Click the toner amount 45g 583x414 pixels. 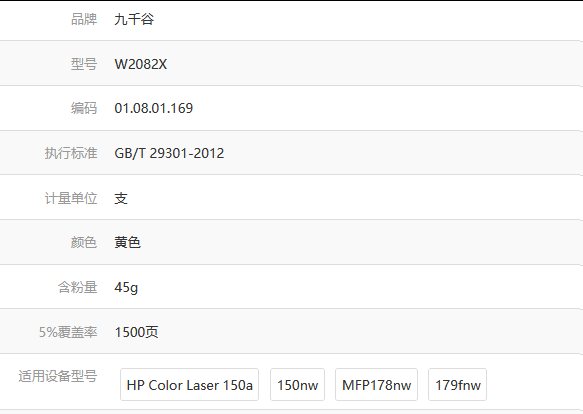[x=126, y=287]
